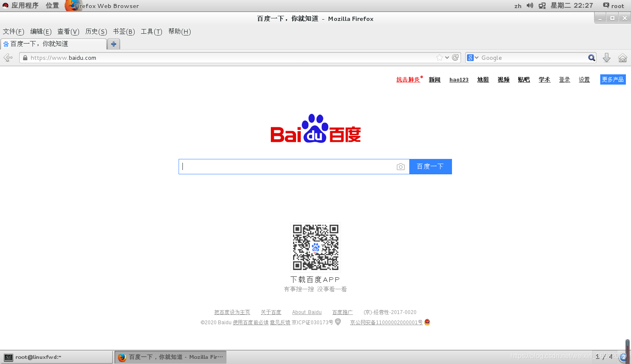Open the 视频 link

pos(503,80)
